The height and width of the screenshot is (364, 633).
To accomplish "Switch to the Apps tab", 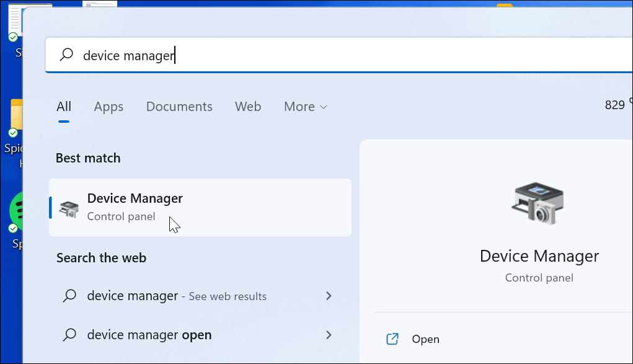I will tap(108, 107).
